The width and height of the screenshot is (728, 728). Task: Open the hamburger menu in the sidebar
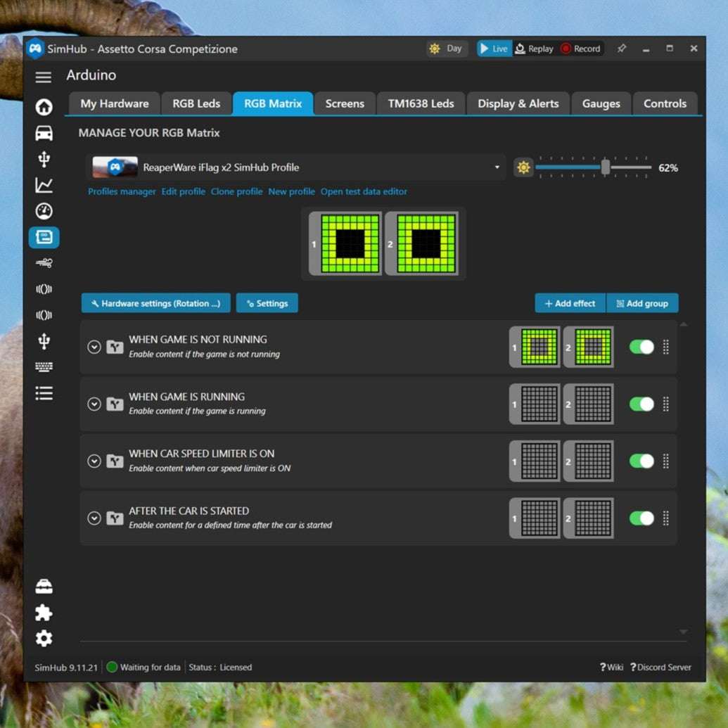(x=43, y=77)
